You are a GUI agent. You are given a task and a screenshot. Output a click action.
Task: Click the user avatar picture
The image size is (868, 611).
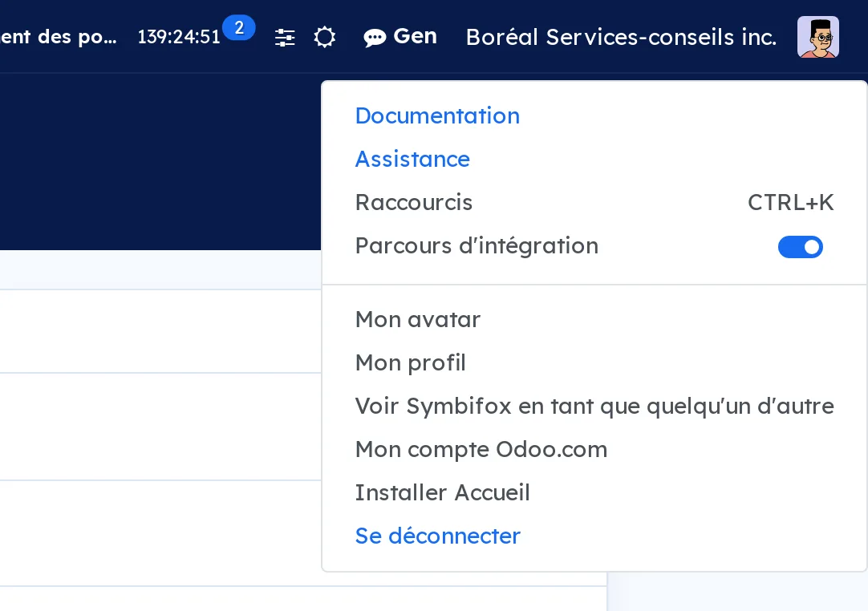[x=817, y=37]
